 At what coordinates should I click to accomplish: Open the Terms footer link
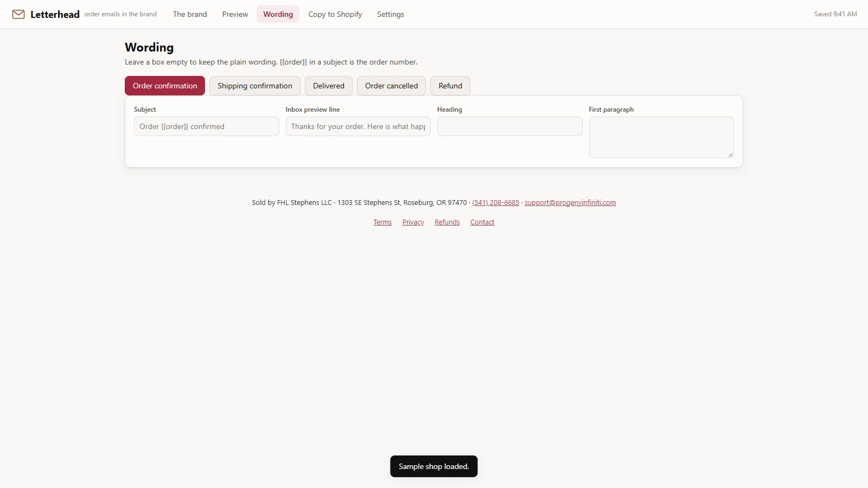pos(382,222)
